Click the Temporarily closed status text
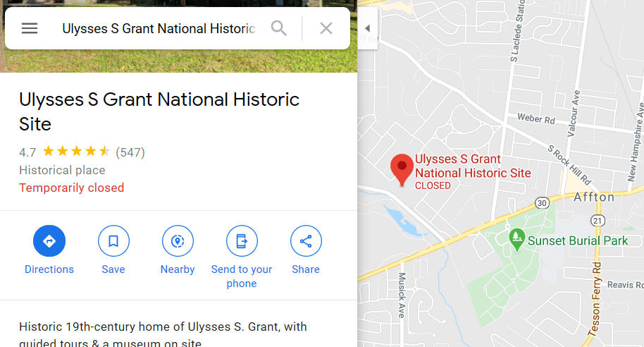Screen dimensions: 644x347 coord(71,188)
